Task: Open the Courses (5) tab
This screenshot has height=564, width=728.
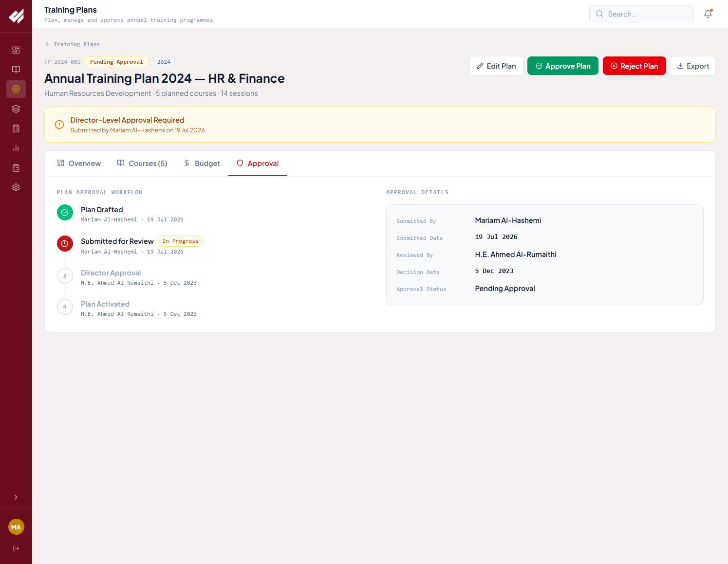Action: [x=142, y=164]
